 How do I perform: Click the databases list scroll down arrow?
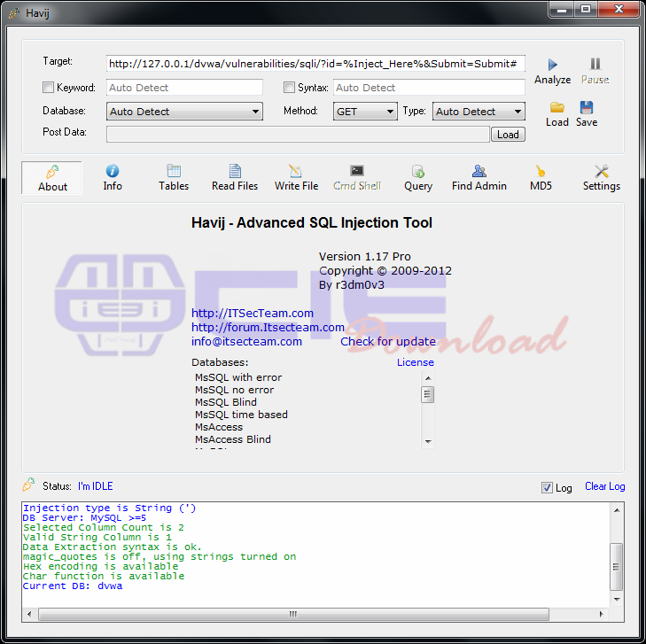tap(428, 441)
